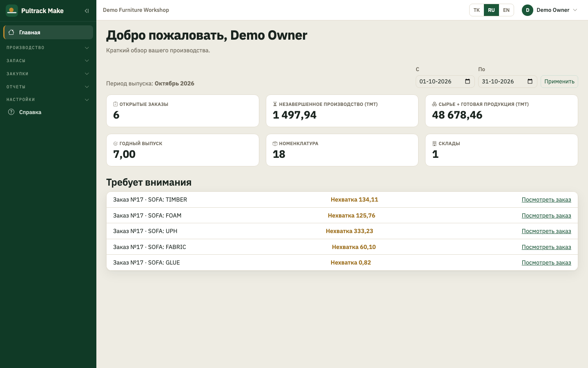
Task: Apply the date range with Применить
Action: (x=559, y=81)
